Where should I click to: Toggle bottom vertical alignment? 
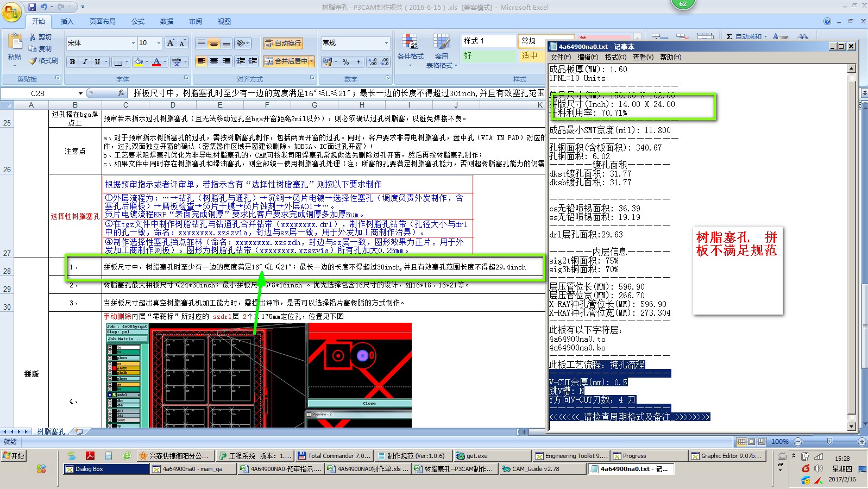point(227,43)
